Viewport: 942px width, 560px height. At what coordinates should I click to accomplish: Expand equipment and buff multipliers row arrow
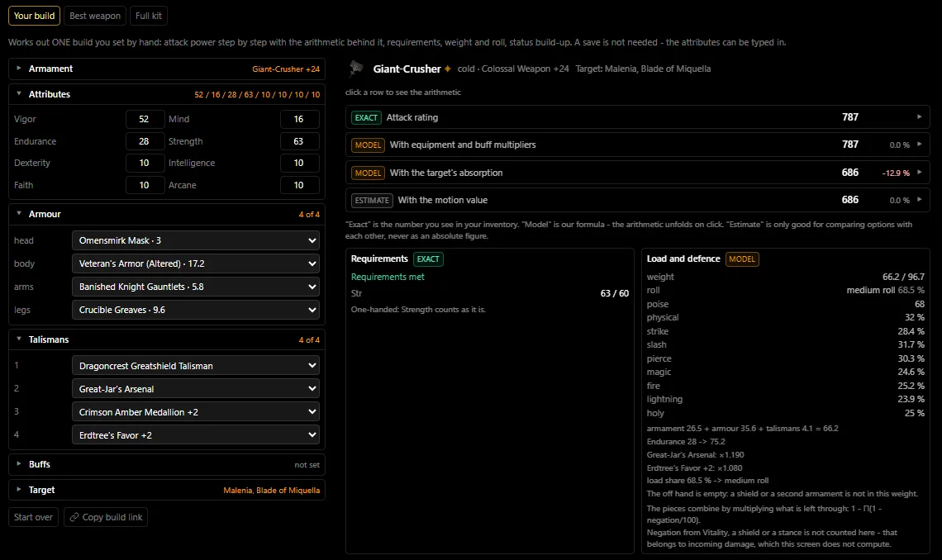click(x=919, y=145)
